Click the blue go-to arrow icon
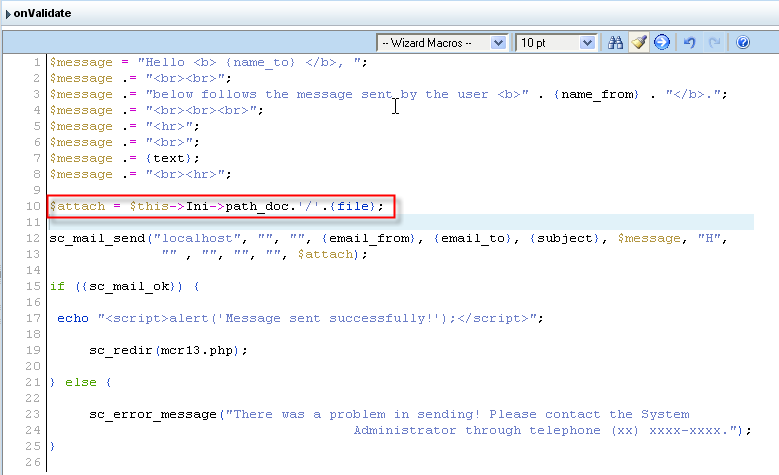779x475 pixels. click(662, 43)
